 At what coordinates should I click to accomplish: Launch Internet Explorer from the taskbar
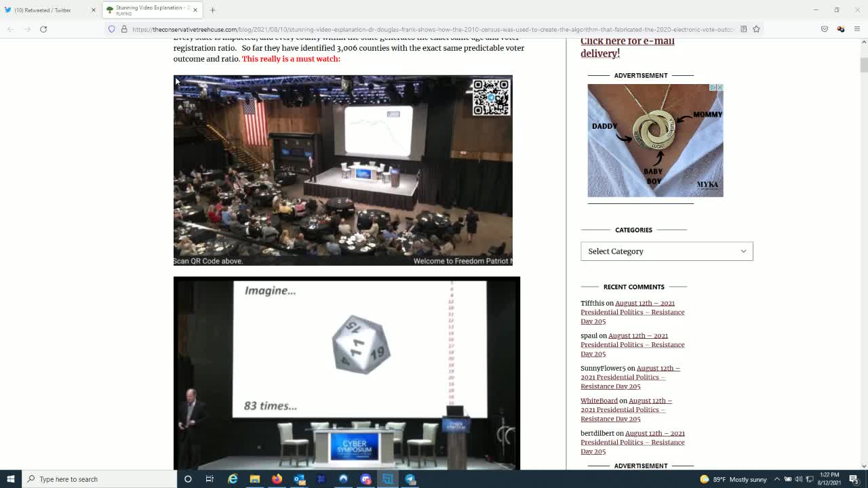[x=233, y=479]
